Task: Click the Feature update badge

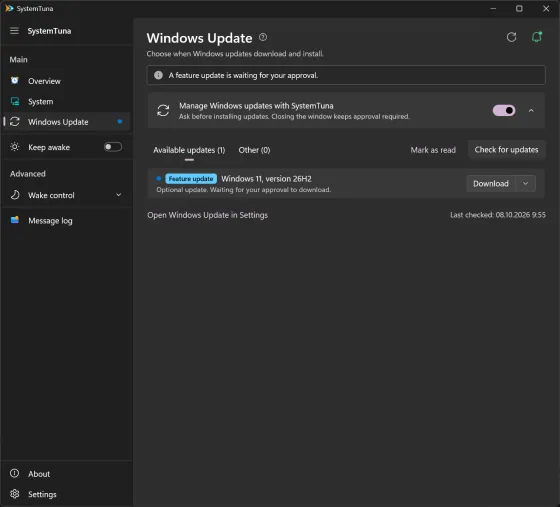Action: 191,179
